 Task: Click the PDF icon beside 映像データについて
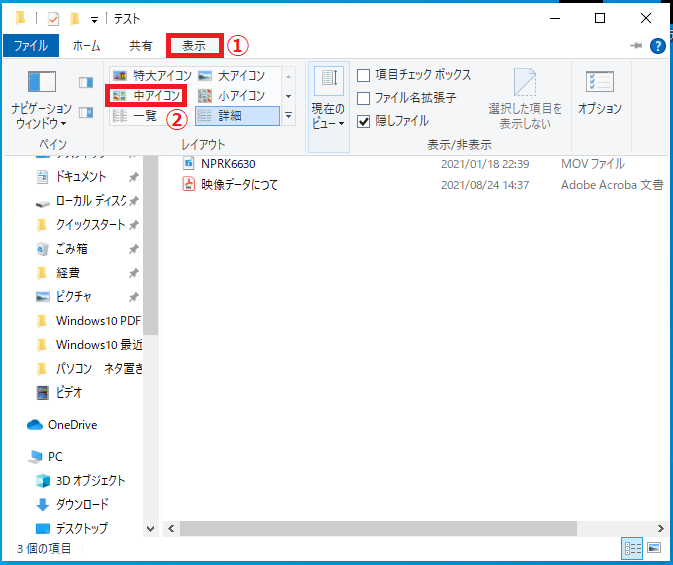pyautogui.click(x=188, y=184)
